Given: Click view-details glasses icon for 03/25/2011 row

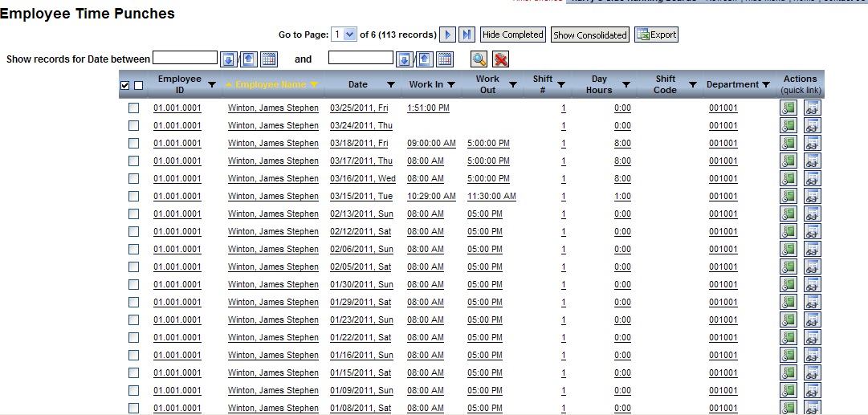Looking at the screenshot, I should click(x=812, y=108).
